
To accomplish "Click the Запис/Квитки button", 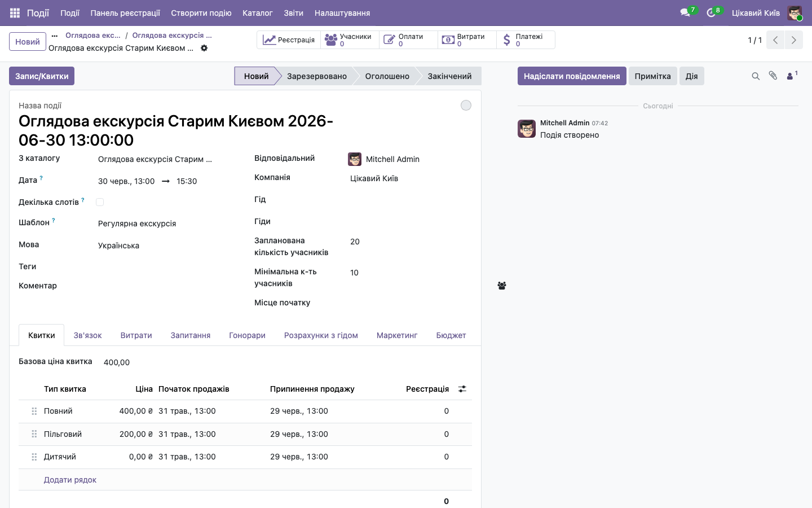I will pos(42,76).
